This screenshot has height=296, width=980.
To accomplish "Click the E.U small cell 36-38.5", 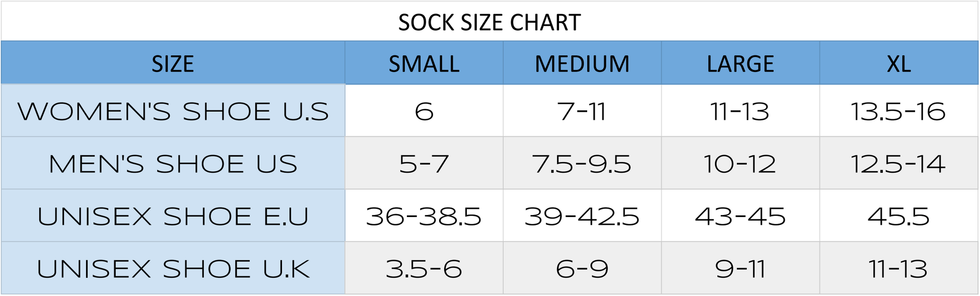I will point(424,216).
